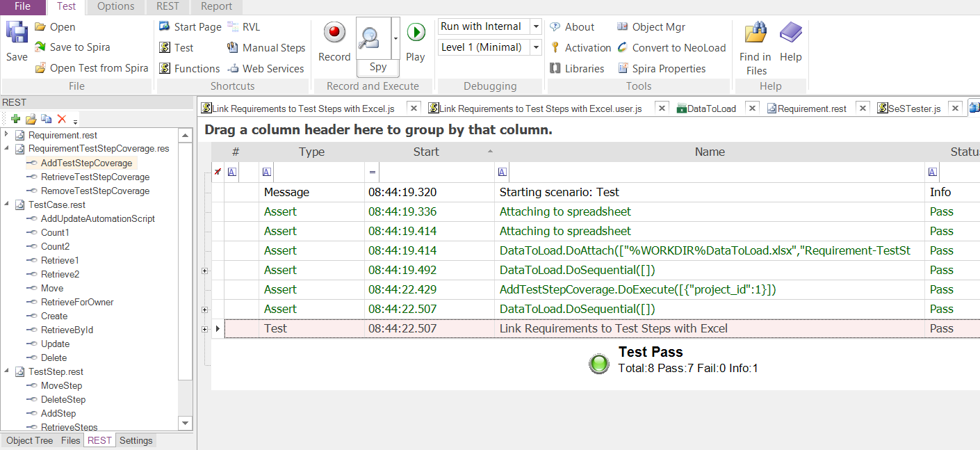Sort by the Start column header
The height and width of the screenshot is (450, 980).
(x=426, y=152)
